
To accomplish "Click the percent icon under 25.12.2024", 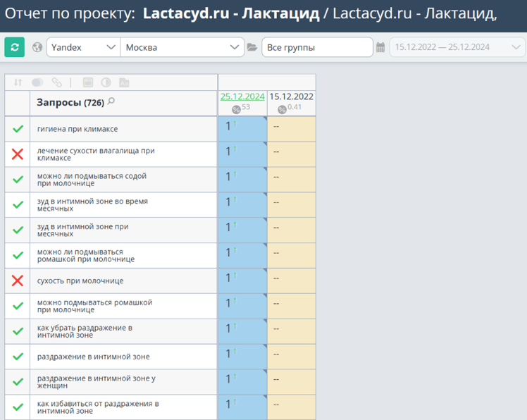I will pyautogui.click(x=236, y=109).
